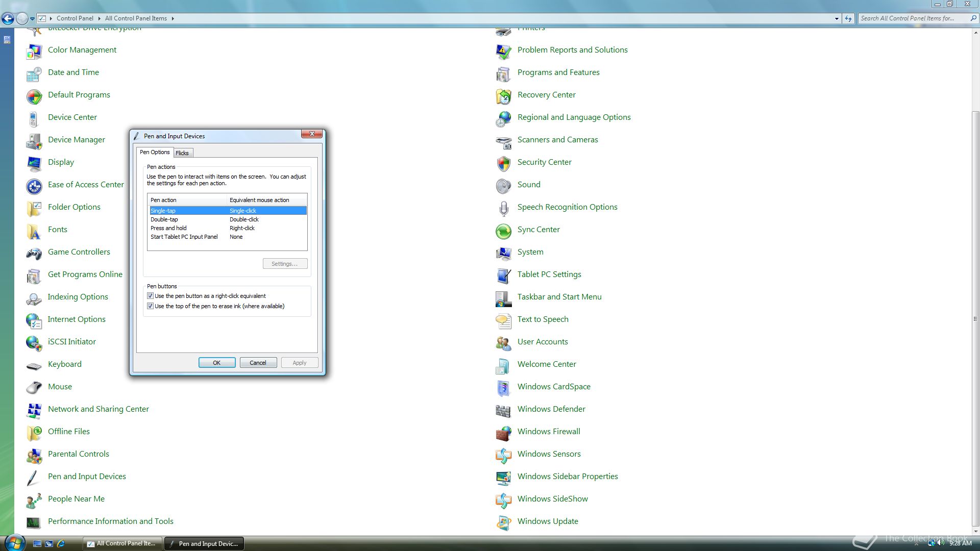Click OK in Pen and Input Devices
The image size is (980, 551).
[x=217, y=363]
